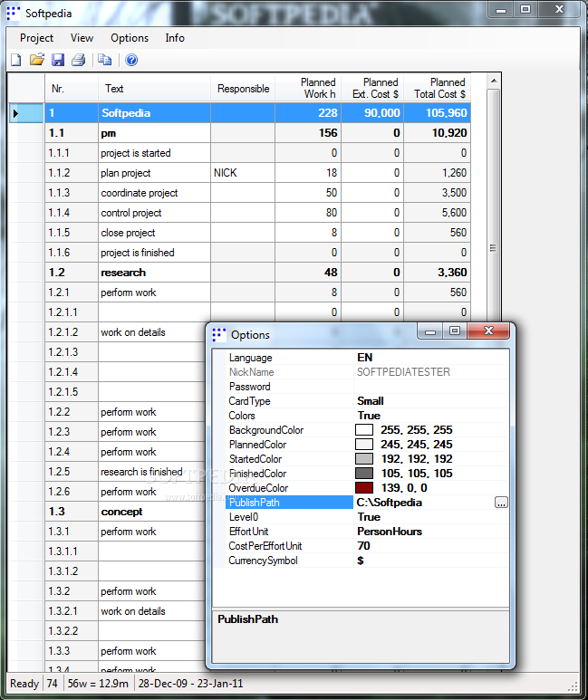Open the Options menu
Image resolution: width=588 pixels, height=700 pixels.
(x=130, y=38)
